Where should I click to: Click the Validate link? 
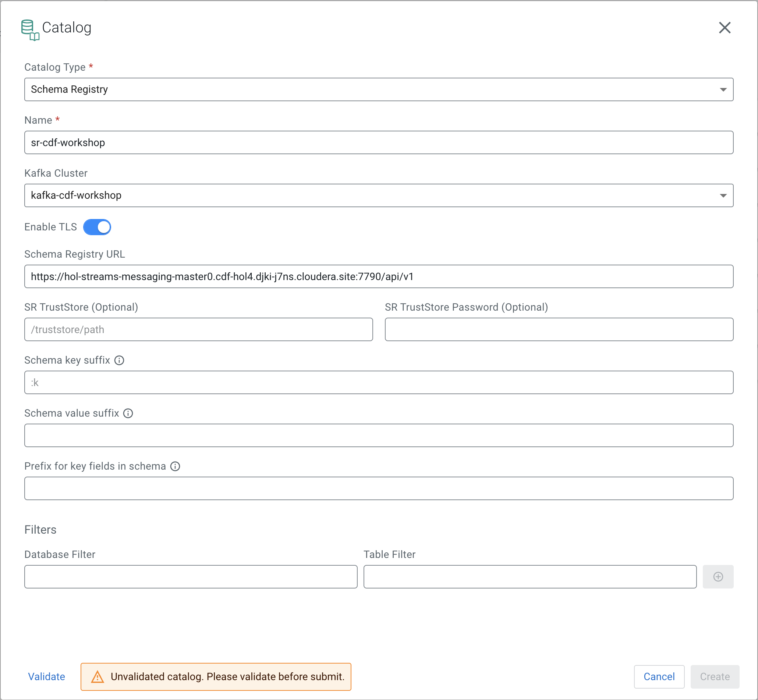[47, 676]
